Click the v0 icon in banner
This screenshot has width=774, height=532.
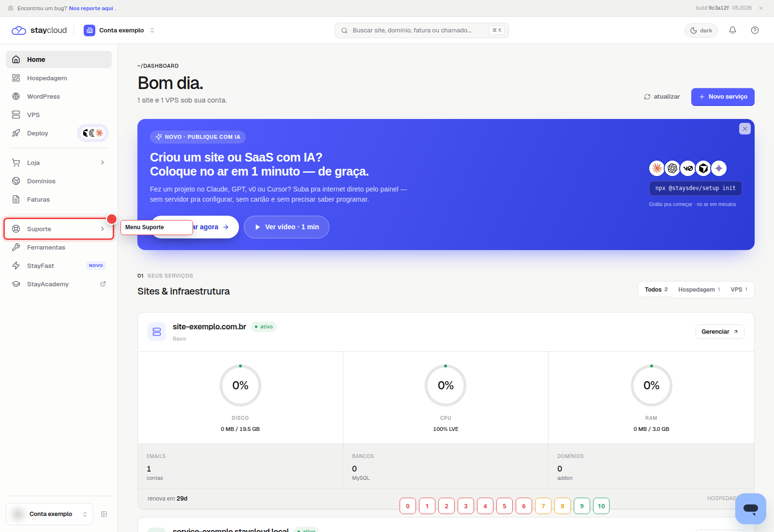click(688, 168)
